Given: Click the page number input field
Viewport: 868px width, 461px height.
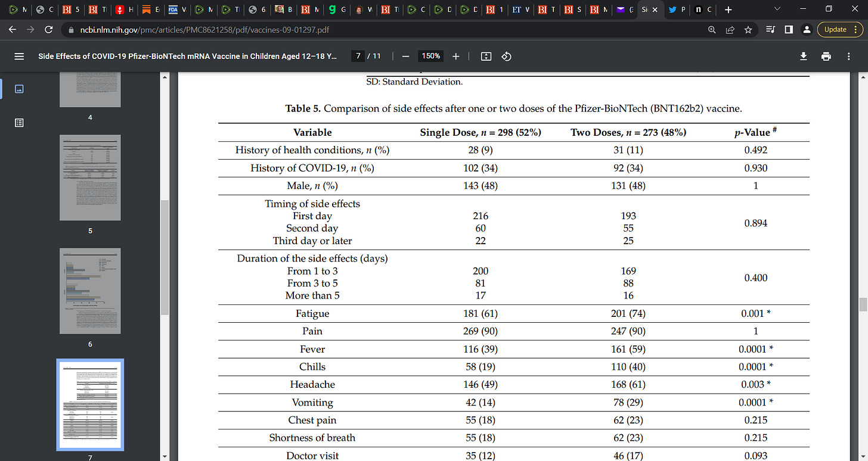Looking at the screenshot, I should pos(358,56).
